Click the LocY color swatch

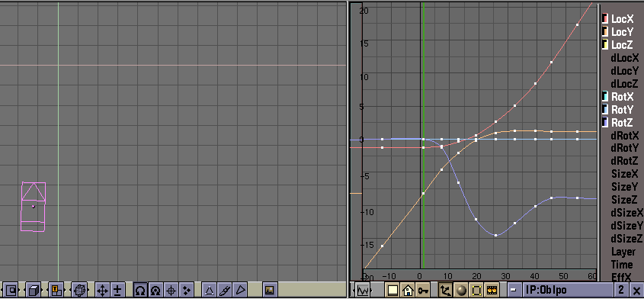pyautogui.click(x=605, y=31)
